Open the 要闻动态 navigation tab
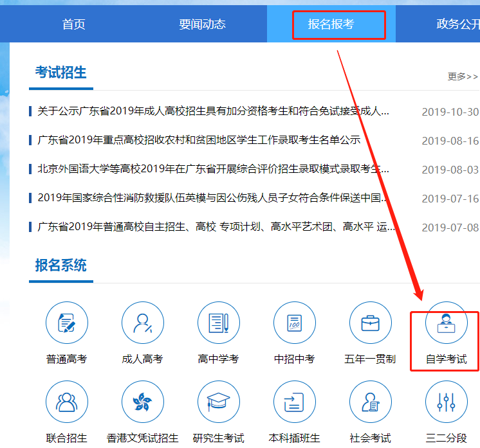The width and height of the screenshot is (480, 448). pos(202,24)
